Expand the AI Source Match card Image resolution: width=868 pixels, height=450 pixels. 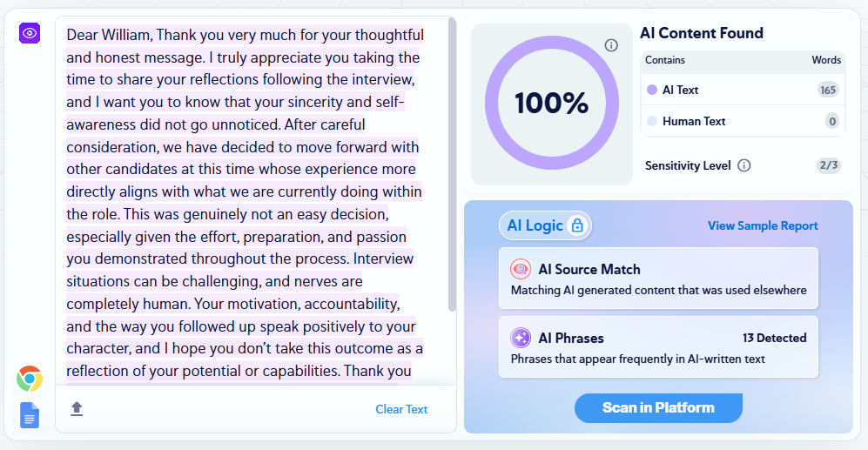(658, 279)
